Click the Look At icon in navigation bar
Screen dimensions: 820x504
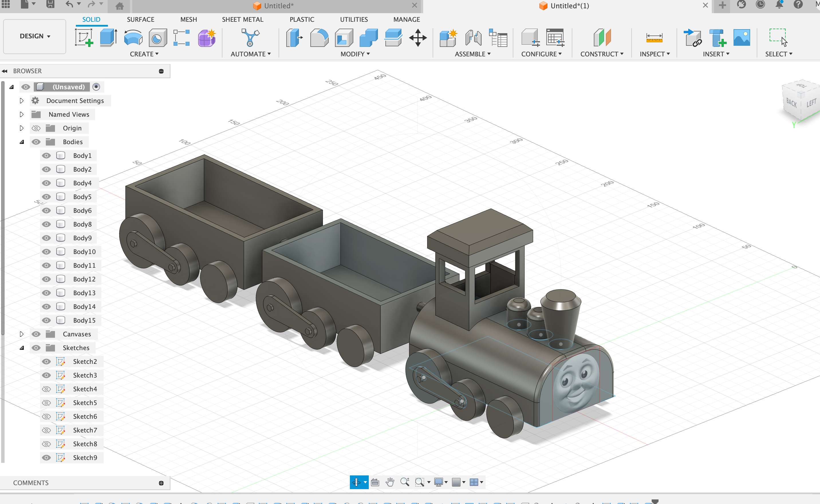[x=375, y=482]
